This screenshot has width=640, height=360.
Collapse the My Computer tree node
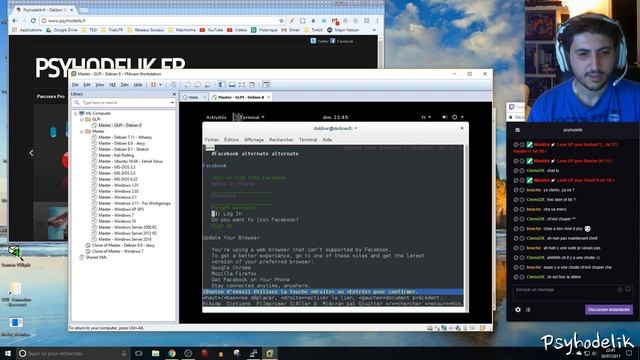pos(76,113)
